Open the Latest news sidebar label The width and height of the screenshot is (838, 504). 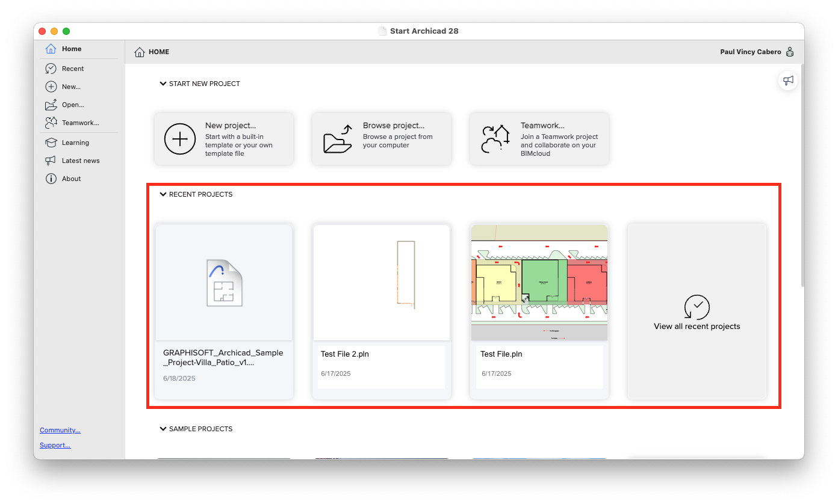(x=81, y=161)
